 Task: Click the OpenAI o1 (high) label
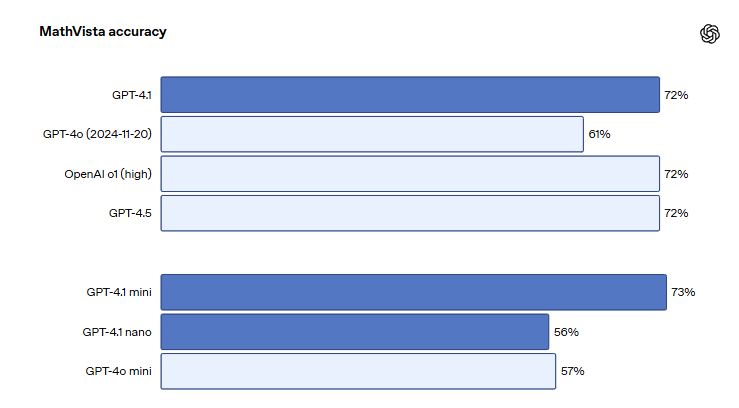pos(108,174)
